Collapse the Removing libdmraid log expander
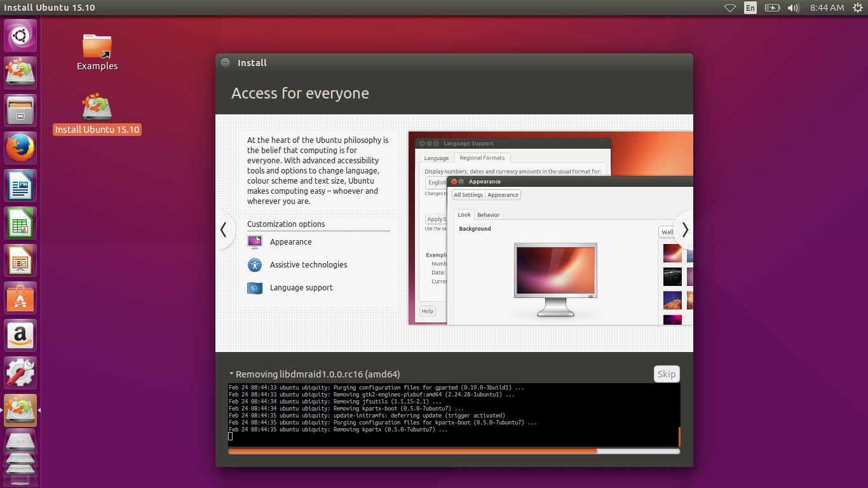This screenshot has height=488, width=868. [231, 374]
